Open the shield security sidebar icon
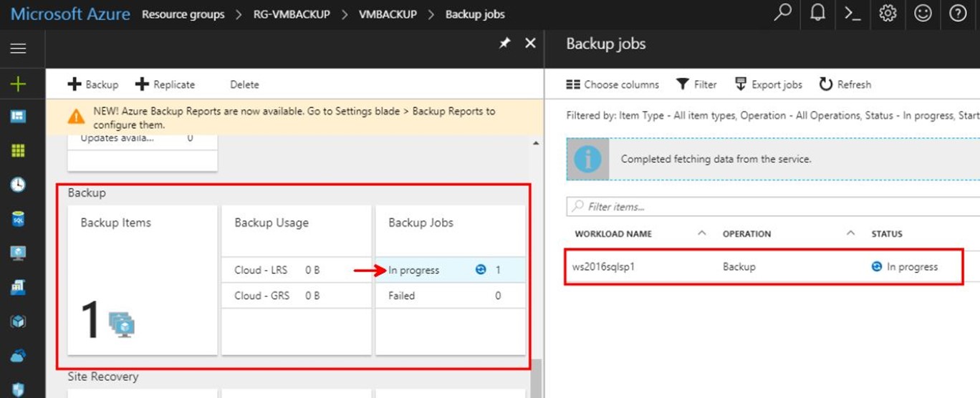The width and height of the screenshot is (980, 398). tap(18, 389)
